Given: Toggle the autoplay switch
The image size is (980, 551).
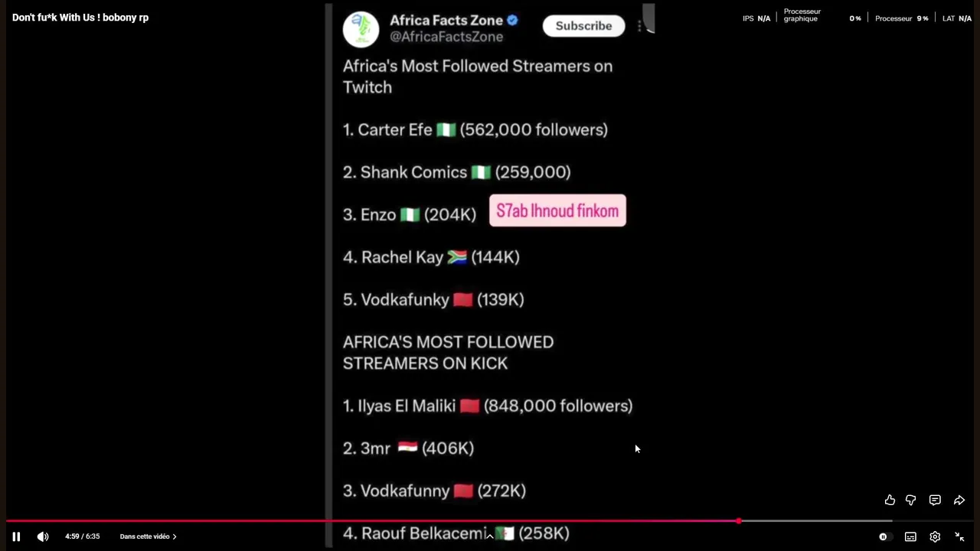Looking at the screenshot, I should point(883,536).
